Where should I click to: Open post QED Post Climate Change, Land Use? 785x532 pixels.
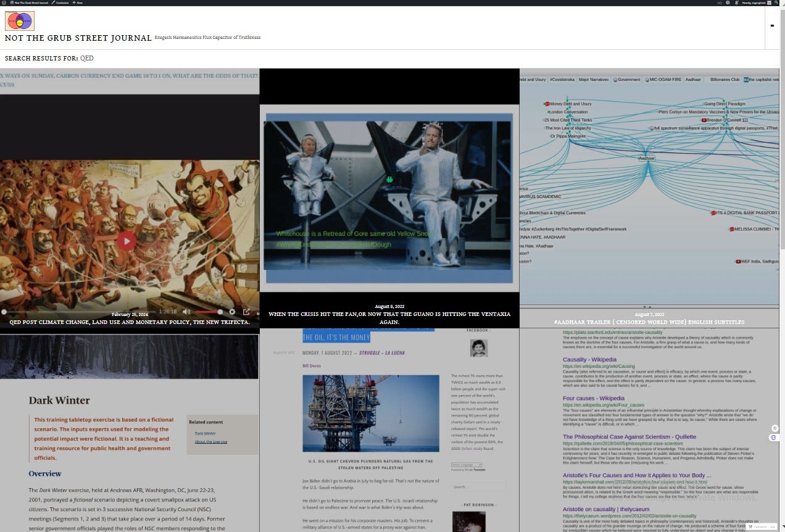(x=130, y=322)
